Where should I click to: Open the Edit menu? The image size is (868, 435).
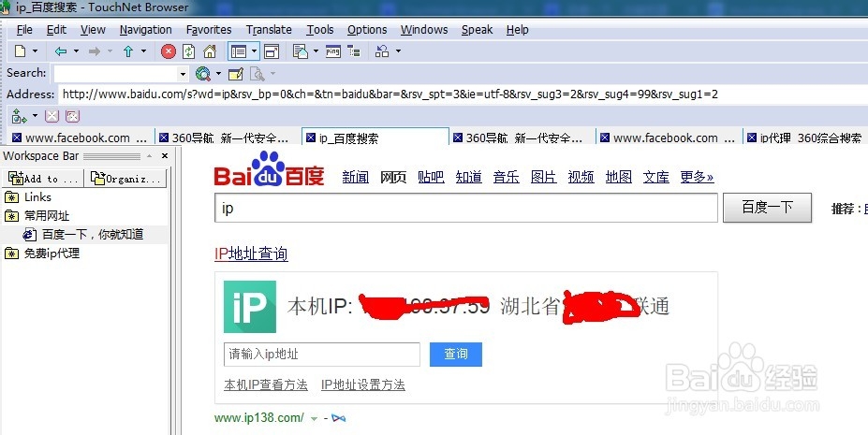coord(56,30)
